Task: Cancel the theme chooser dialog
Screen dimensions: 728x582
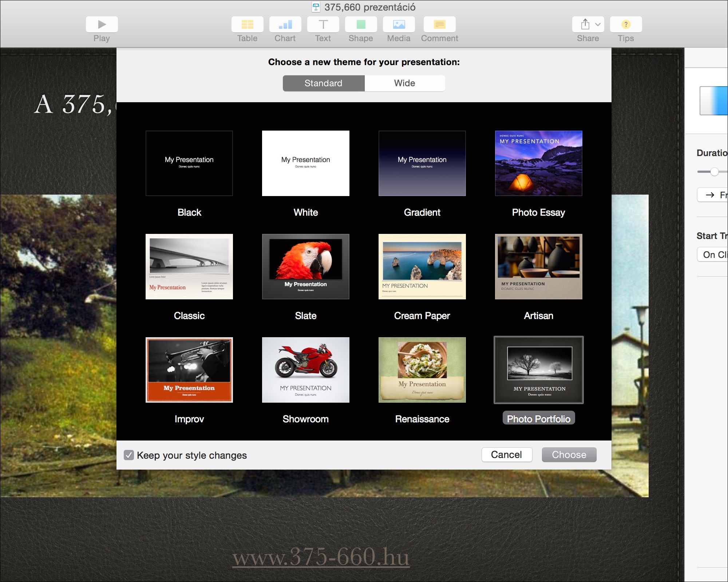Action: point(507,455)
